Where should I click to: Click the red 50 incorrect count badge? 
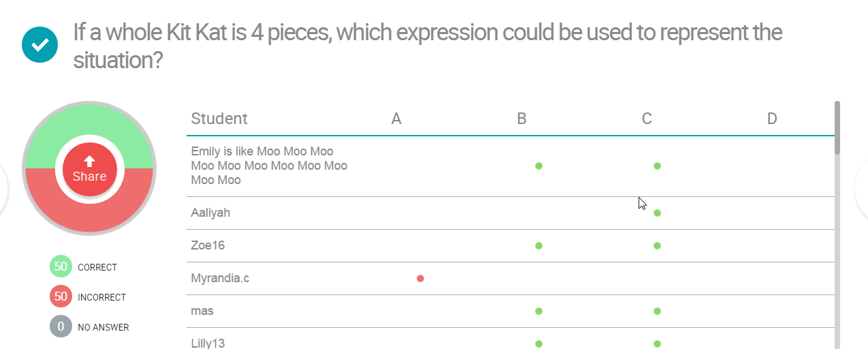61,297
